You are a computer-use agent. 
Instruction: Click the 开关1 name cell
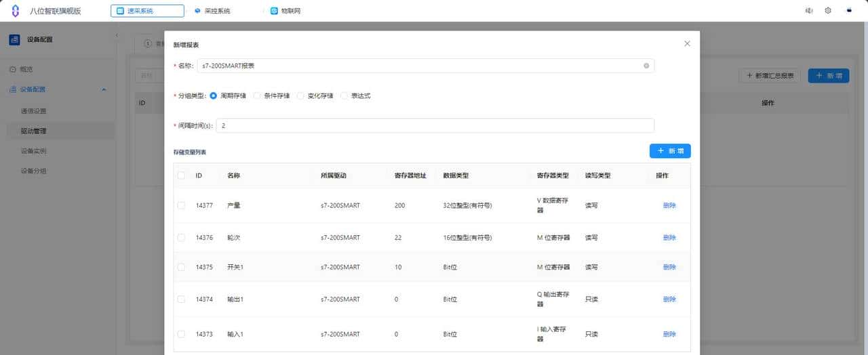tap(235, 267)
